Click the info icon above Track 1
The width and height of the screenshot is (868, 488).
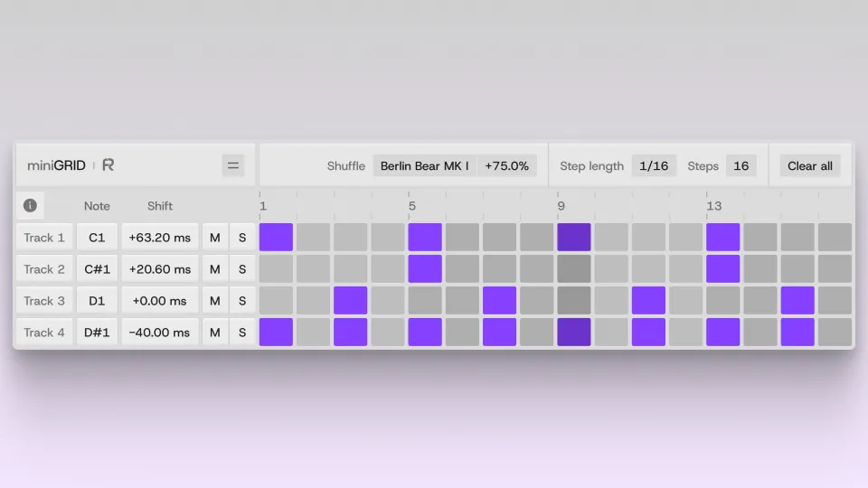coord(30,206)
